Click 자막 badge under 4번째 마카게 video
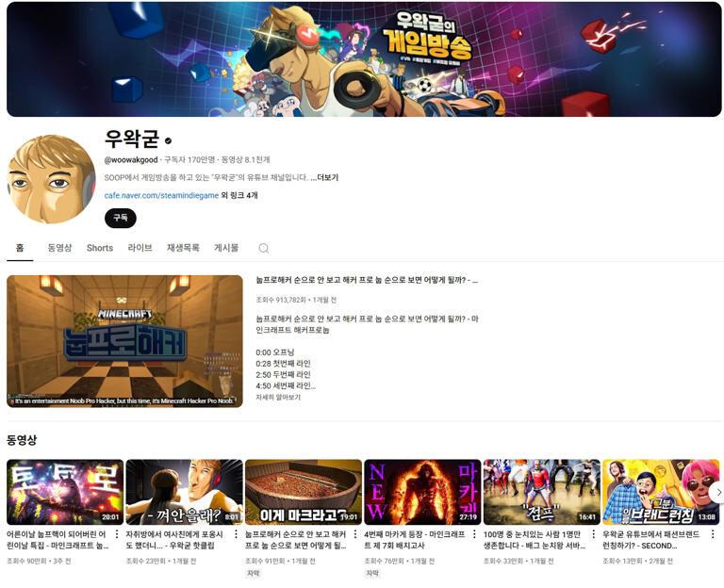724x588 pixels. (372, 573)
